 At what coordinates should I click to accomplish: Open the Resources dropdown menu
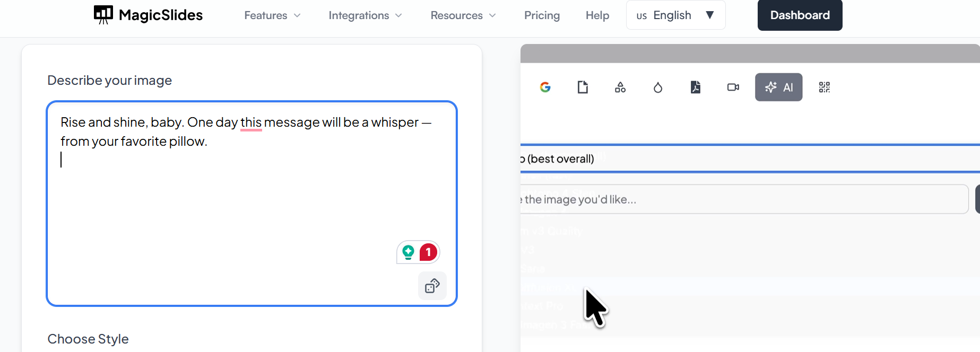(463, 15)
